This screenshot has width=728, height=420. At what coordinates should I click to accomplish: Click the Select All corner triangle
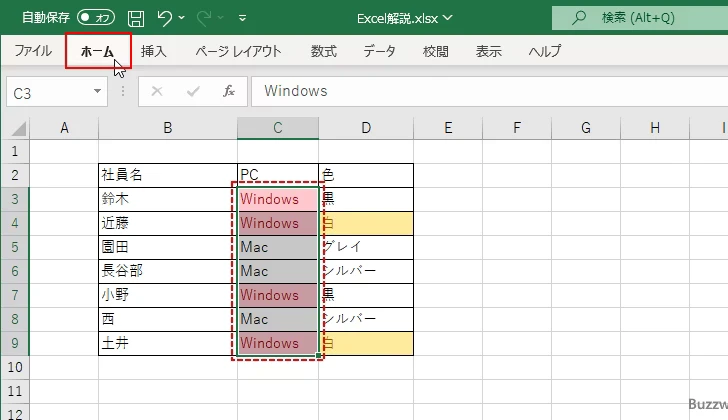15,128
